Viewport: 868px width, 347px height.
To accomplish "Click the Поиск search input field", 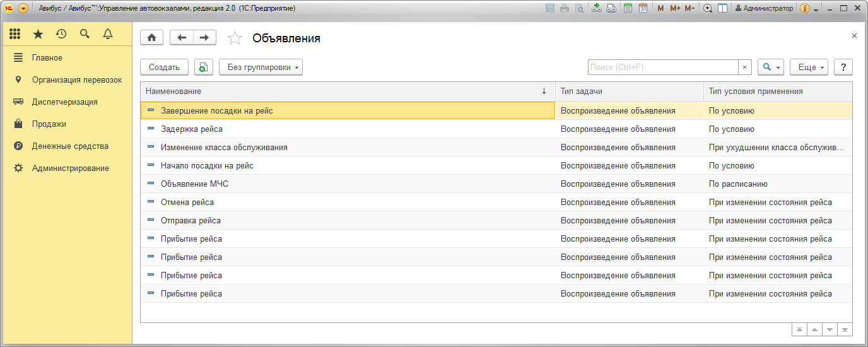I will coord(662,68).
